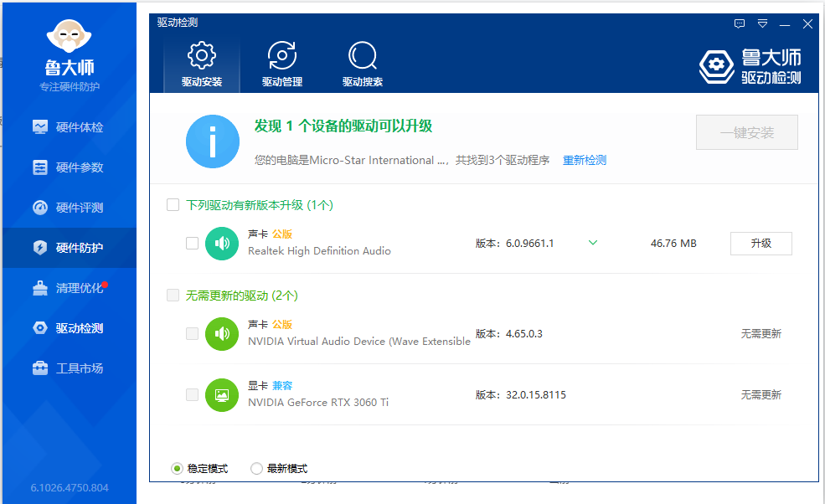Check the Realtek High Definition Audio checkbox
The height and width of the screenshot is (504, 825).
(x=192, y=243)
